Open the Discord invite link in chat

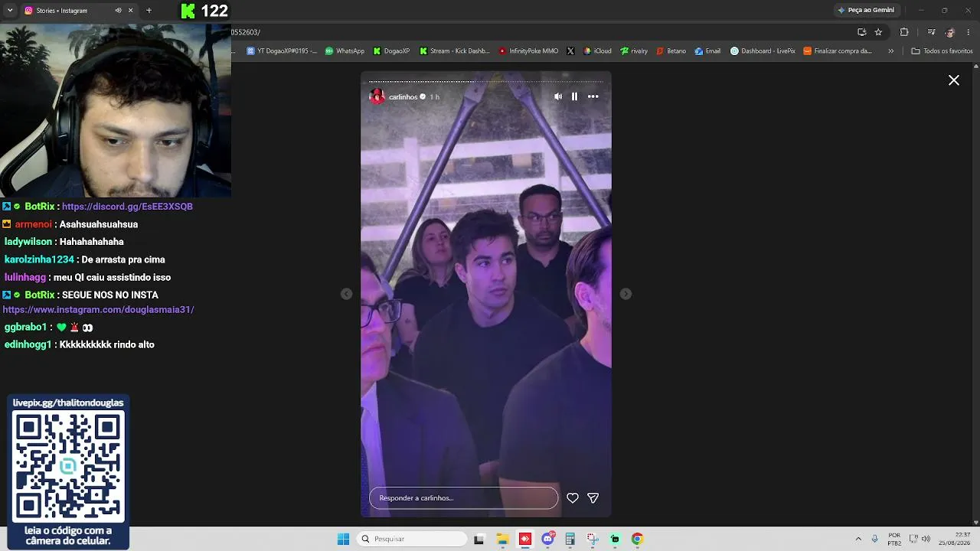click(127, 207)
